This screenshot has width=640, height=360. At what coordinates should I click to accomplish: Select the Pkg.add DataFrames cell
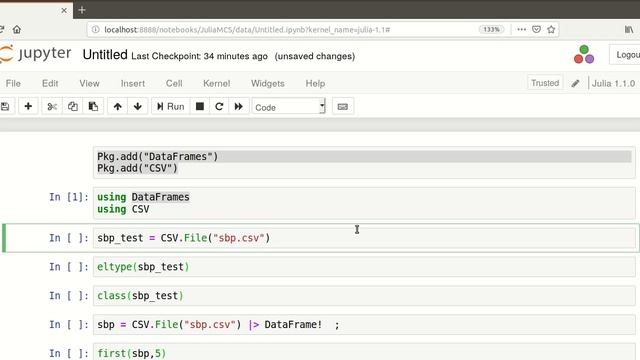coord(364,162)
